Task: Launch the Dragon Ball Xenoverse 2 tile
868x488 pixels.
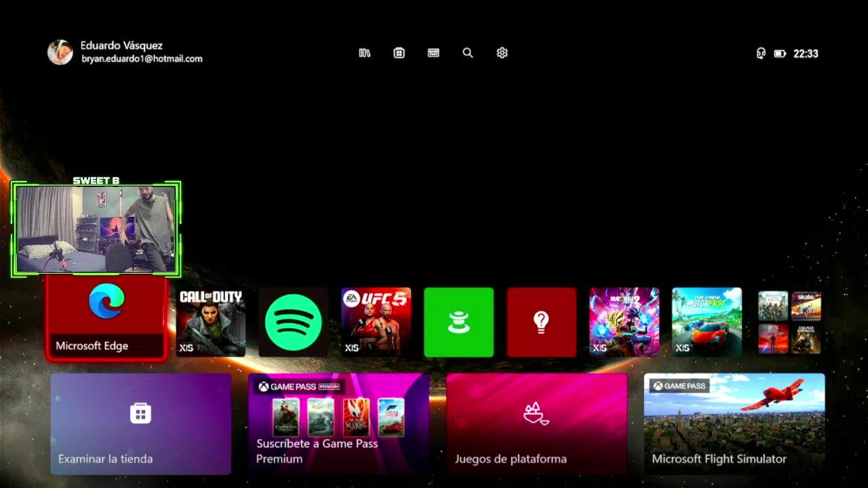Action: tap(625, 322)
